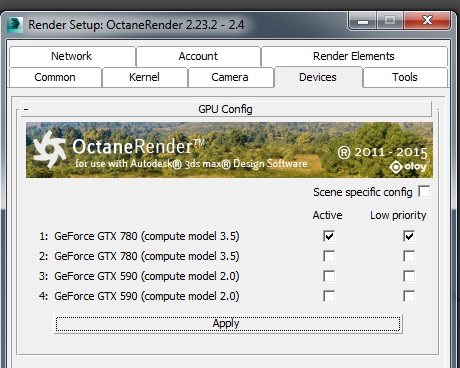Image resolution: width=460 pixels, height=368 pixels.
Task: Open the Network tab
Action: point(72,56)
